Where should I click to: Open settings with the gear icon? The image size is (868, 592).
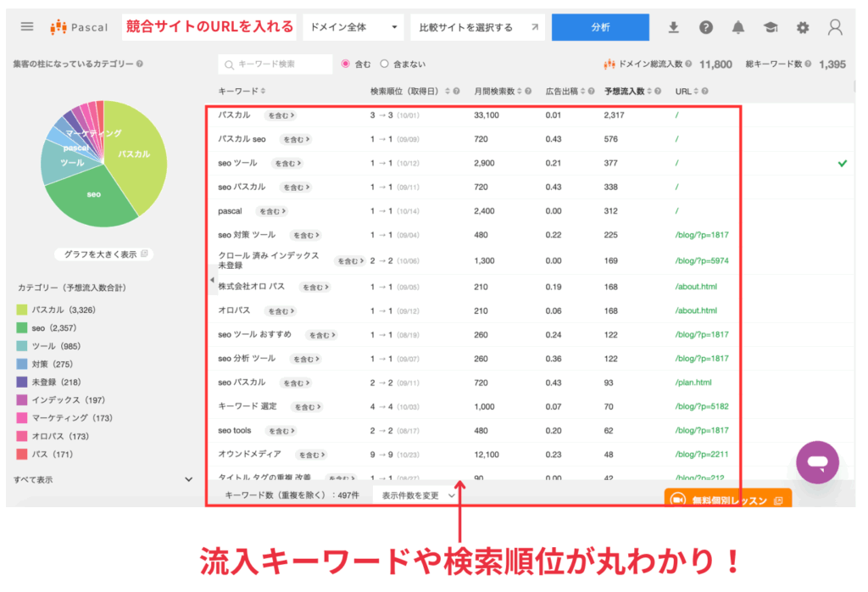click(x=802, y=26)
